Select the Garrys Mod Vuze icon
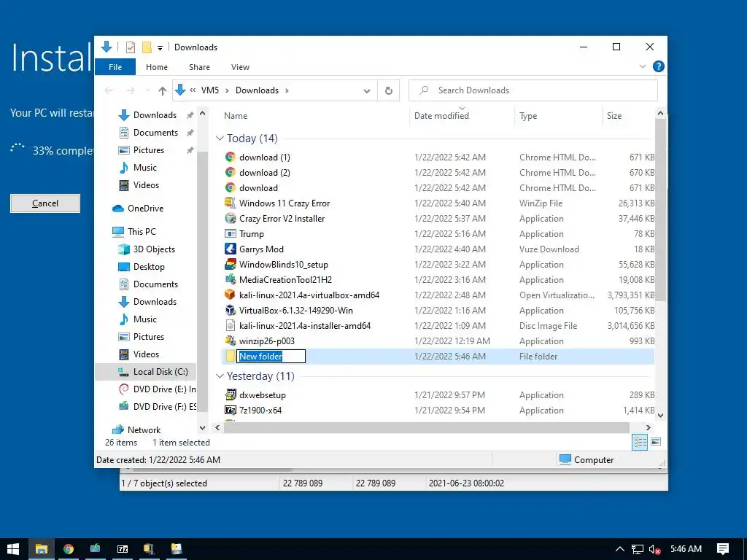The image size is (747, 560). (x=230, y=249)
